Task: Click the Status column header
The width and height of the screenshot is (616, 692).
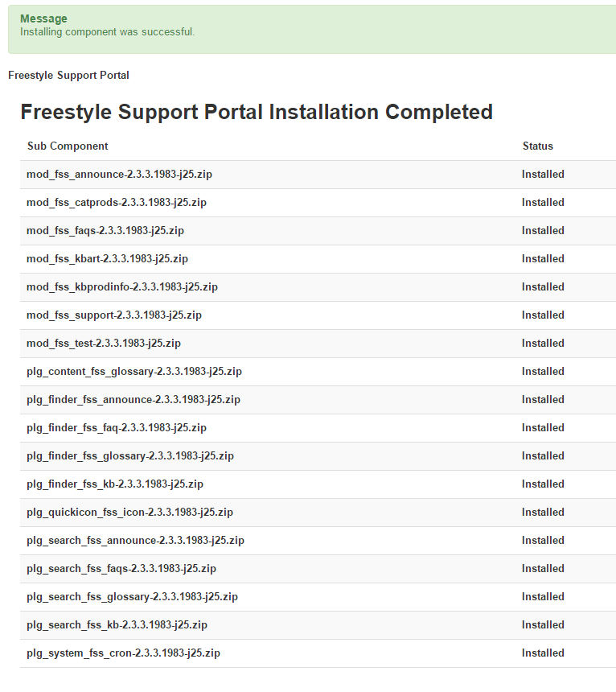Action: (x=537, y=146)
